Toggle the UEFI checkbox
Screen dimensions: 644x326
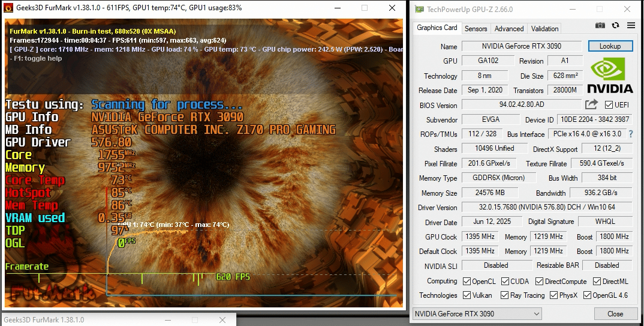click(609, 105)
